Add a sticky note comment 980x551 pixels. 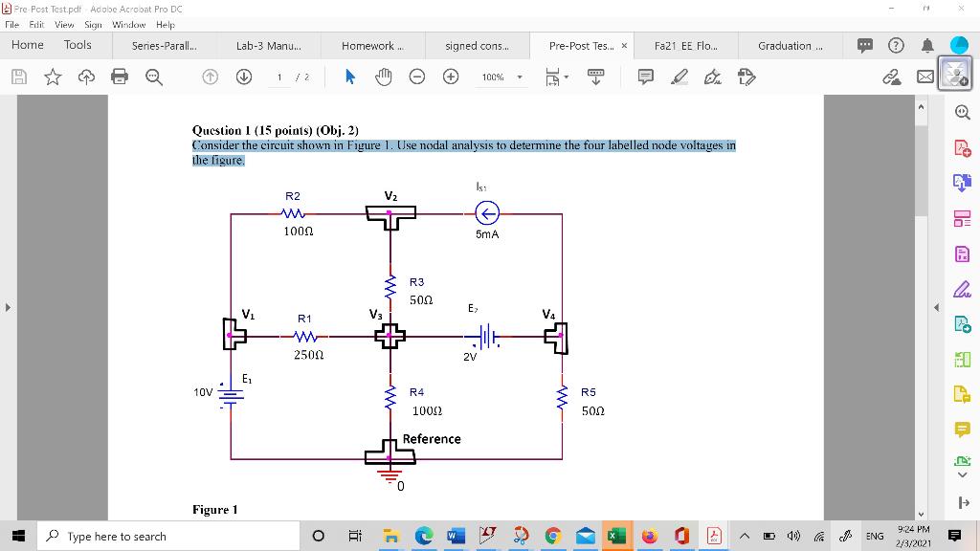click(646, 77)
